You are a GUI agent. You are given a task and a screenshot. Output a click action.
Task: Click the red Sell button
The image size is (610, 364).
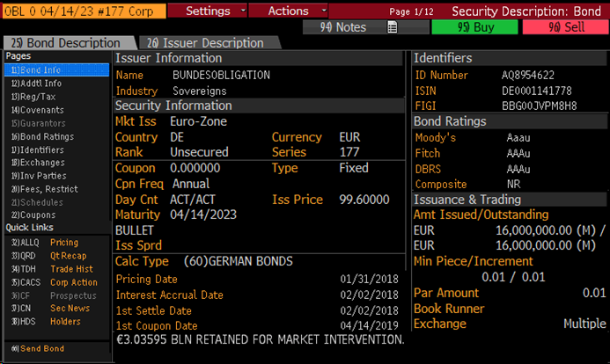pyautogui.click(x=564, y=27)
